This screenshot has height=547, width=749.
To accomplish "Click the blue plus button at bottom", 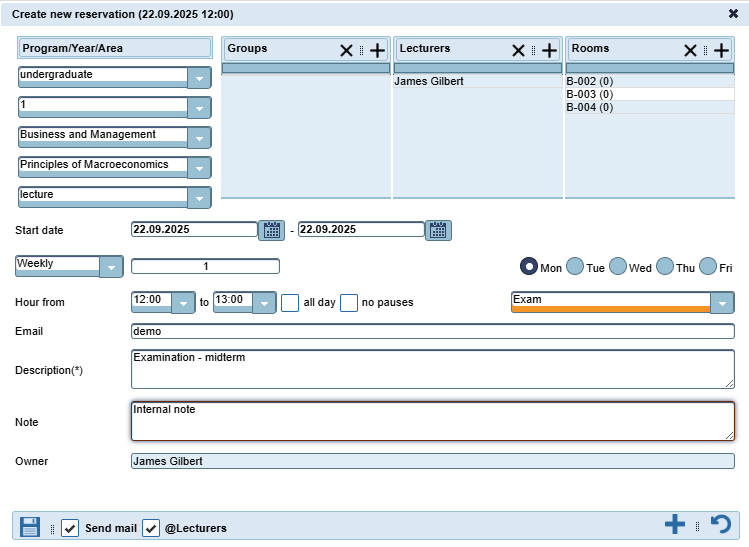I will [675, 524].
